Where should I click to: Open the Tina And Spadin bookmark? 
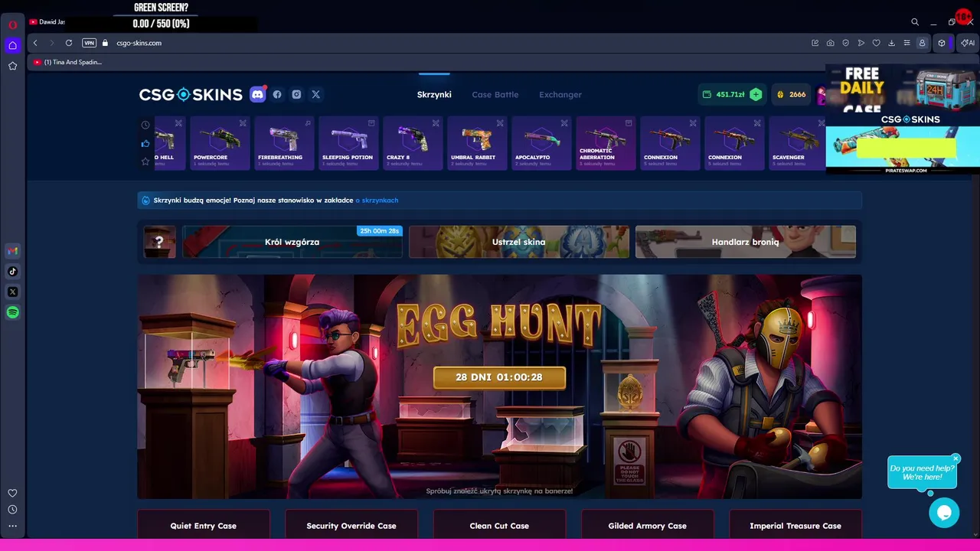67,62
